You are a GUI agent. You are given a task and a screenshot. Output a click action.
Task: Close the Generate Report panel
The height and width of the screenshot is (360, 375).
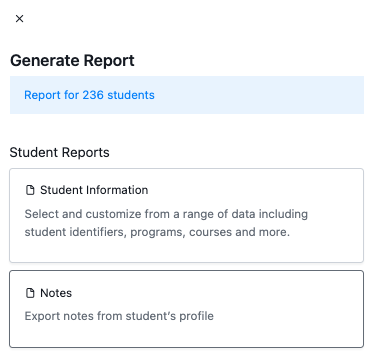19,19
